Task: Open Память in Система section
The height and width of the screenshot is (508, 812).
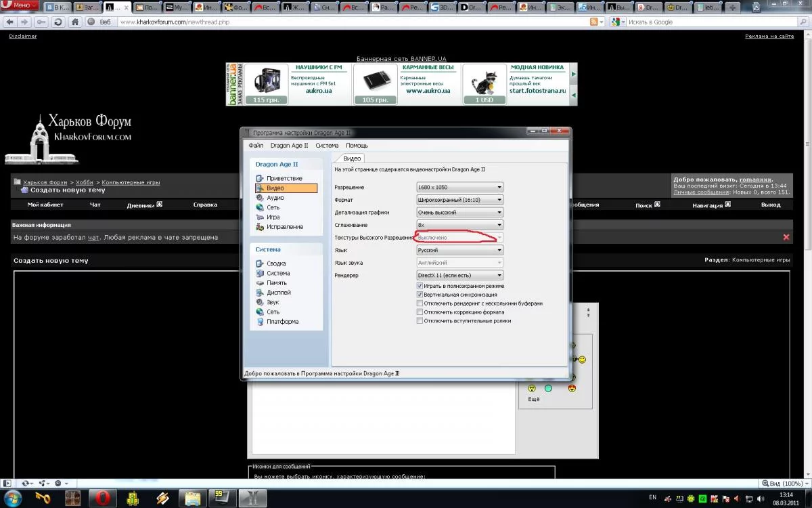Action: coord(277,282)
